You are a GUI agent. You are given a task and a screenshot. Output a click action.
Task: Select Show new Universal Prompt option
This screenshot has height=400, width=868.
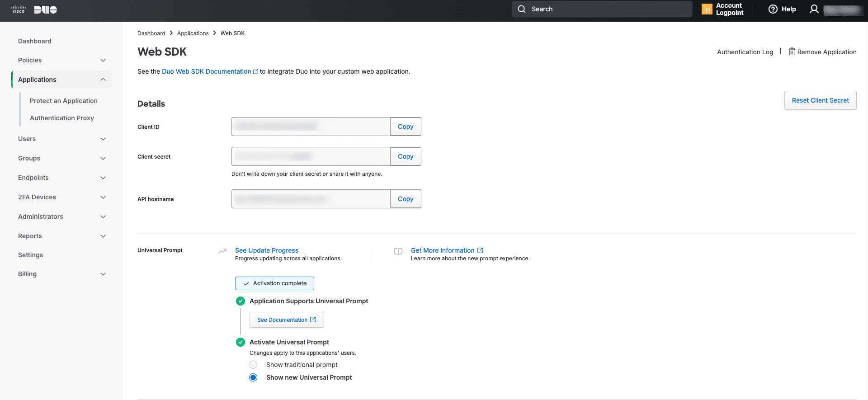coord(253,377)
